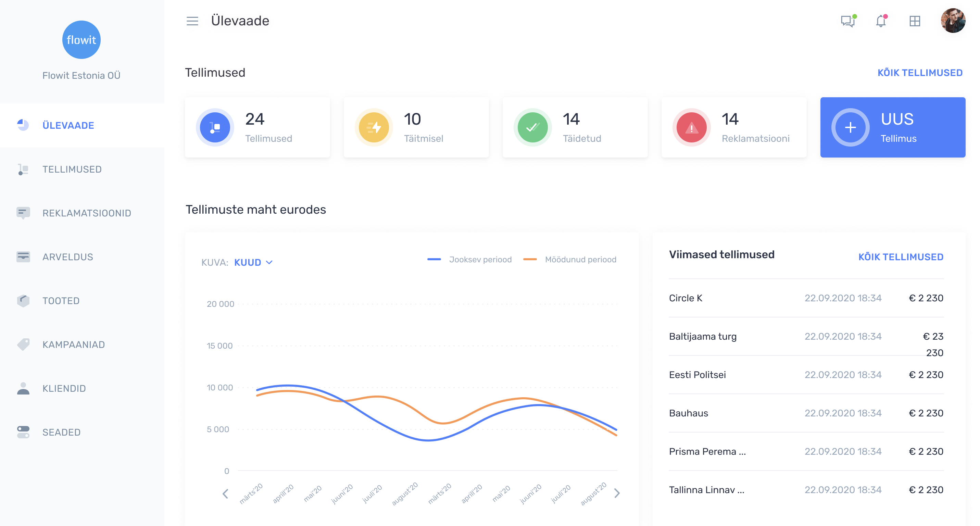
Task: Click the 5 000 y-axis label
Action: [218, 429]
